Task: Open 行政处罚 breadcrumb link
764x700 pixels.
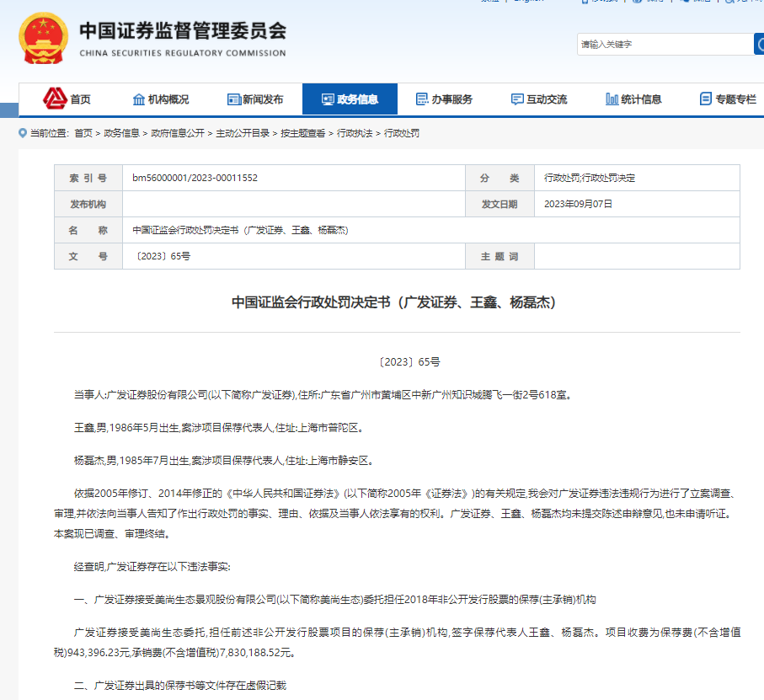Action: pyautogui.click(x=402, y=133)
